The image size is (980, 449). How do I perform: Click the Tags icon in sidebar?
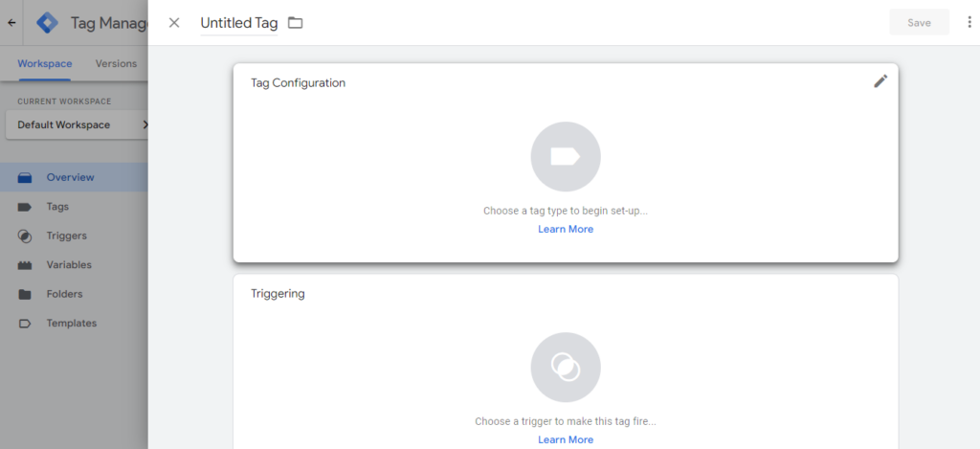point(25,207)
